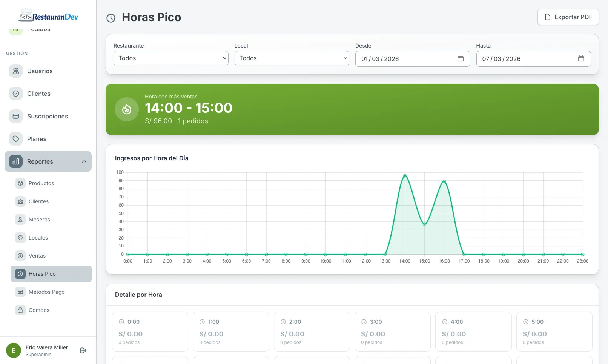Collapse the Reportes menu section

(84, 161)
